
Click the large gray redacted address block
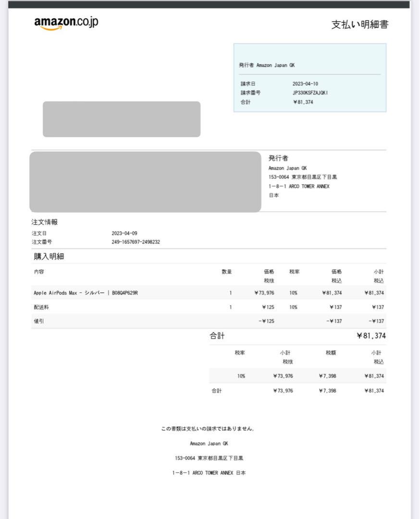(145, 182)
